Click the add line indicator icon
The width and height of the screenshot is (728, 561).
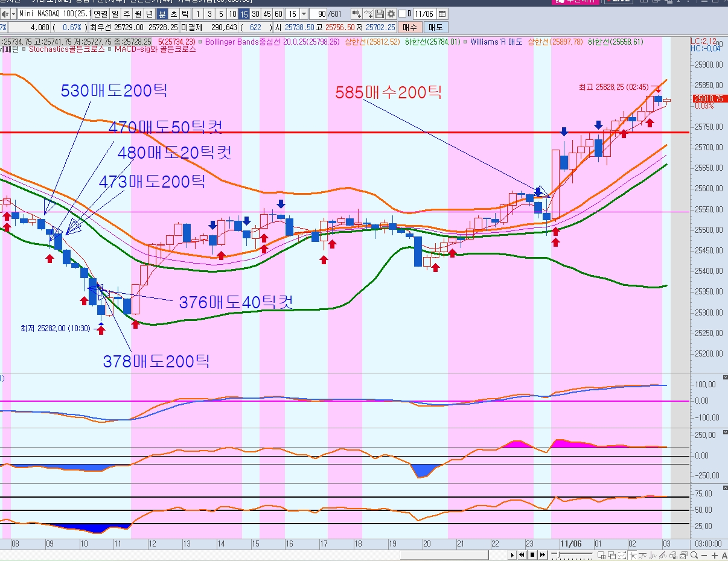pos(369,14)
